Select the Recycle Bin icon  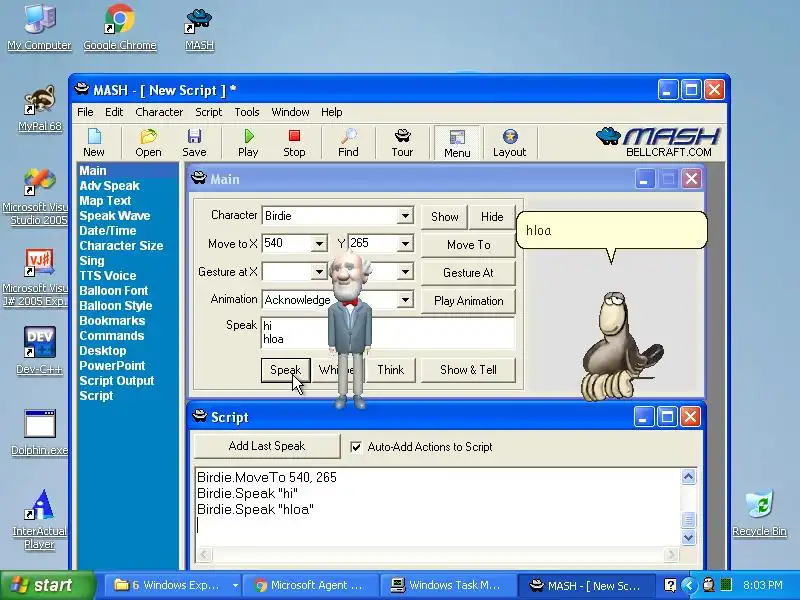[760, 513]
